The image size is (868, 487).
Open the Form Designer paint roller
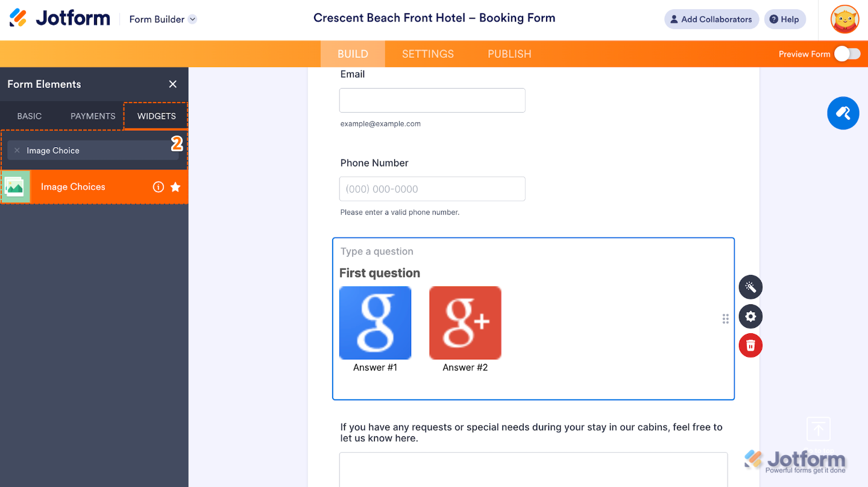coord(843,113)
